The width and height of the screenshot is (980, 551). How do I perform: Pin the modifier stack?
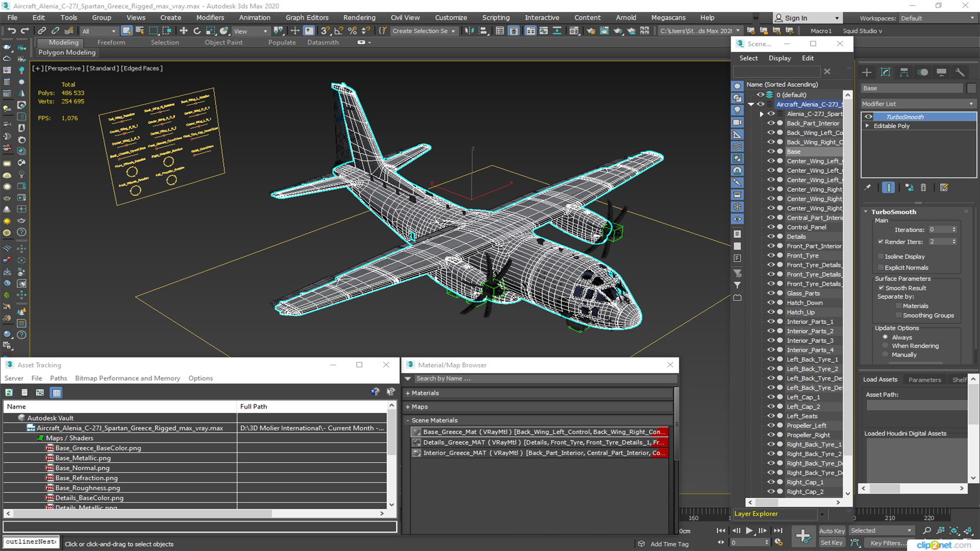point(867,188)
